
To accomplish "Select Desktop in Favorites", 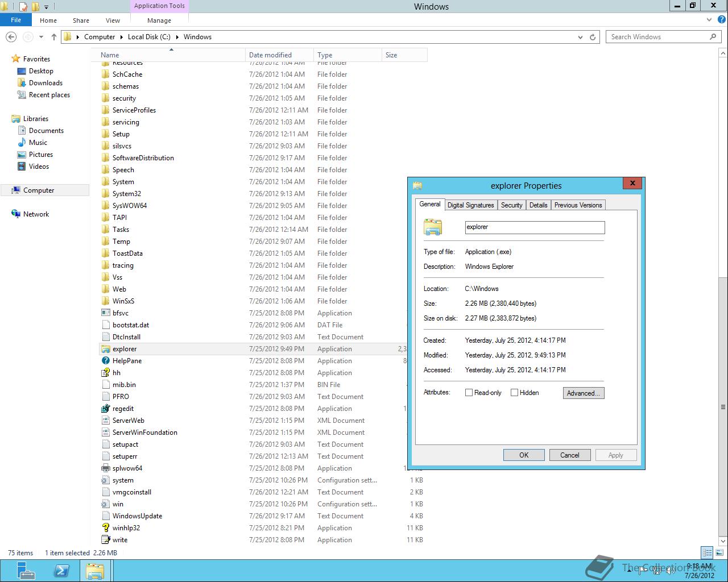I will coord(41,71).
